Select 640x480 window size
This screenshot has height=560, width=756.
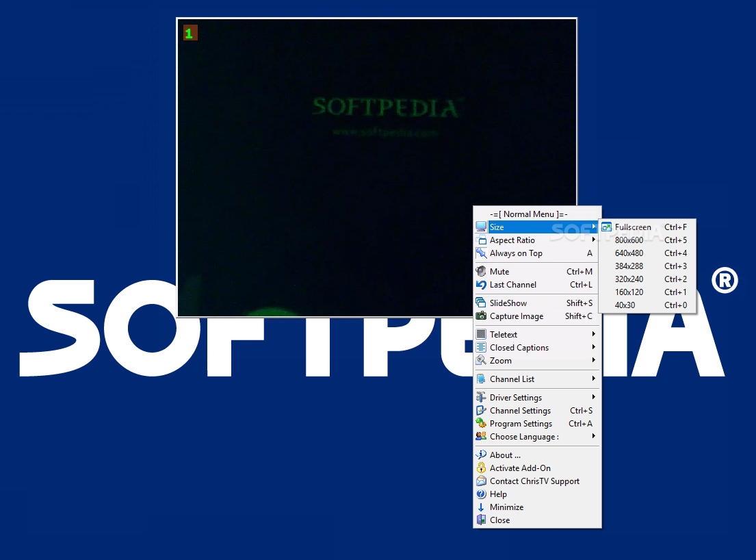tap(647, 253)
